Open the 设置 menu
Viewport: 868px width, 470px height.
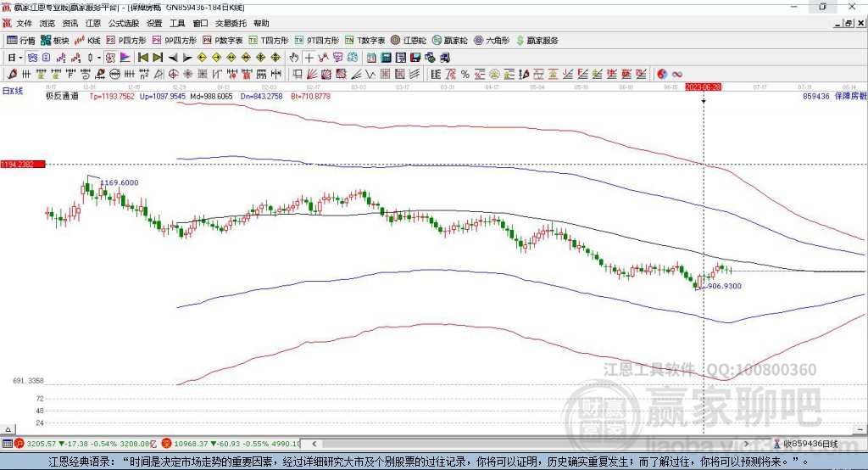click(154, 23)
